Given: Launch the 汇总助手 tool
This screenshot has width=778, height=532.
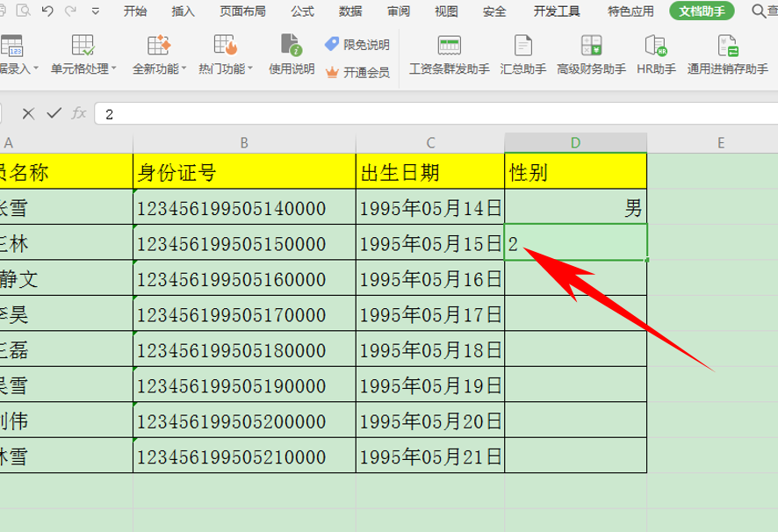Looking at the screenshot, I should tap(523, 54).
